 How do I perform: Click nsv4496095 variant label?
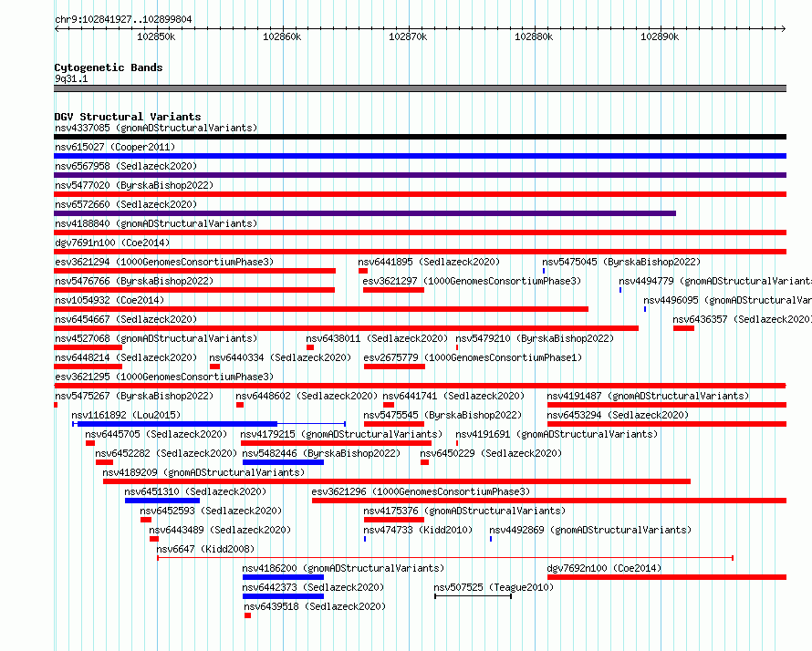(x=727, y=300)
